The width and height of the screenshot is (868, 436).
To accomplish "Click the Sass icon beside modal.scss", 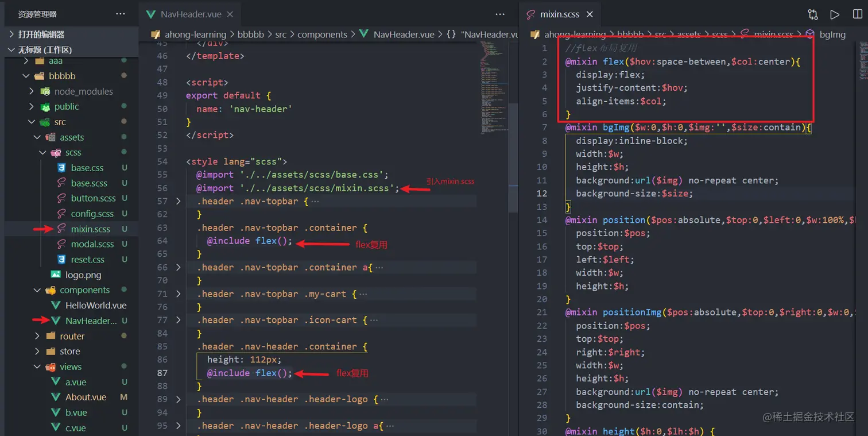I will coord(61,244).
